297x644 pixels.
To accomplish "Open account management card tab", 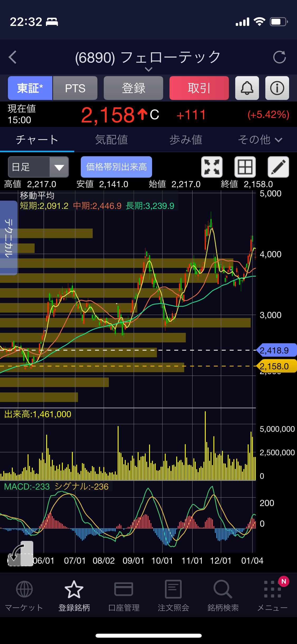I will (124, 596).
